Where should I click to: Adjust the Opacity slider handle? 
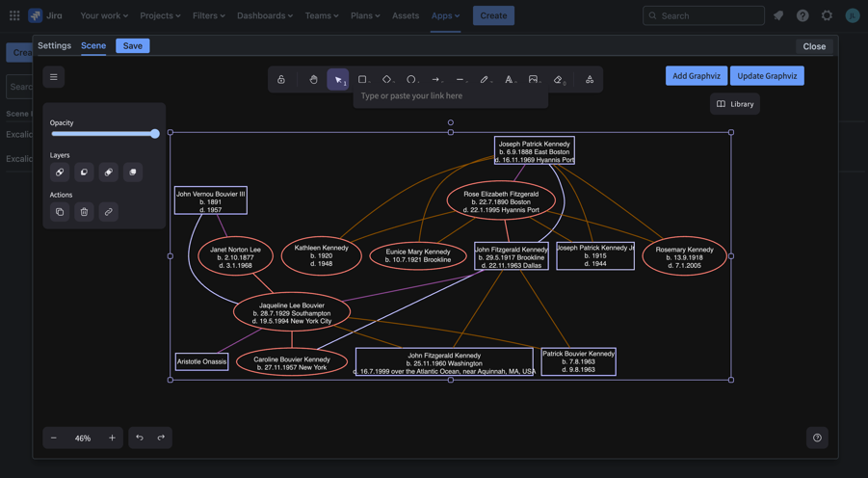pyautogui.click(x=154, y=134)
